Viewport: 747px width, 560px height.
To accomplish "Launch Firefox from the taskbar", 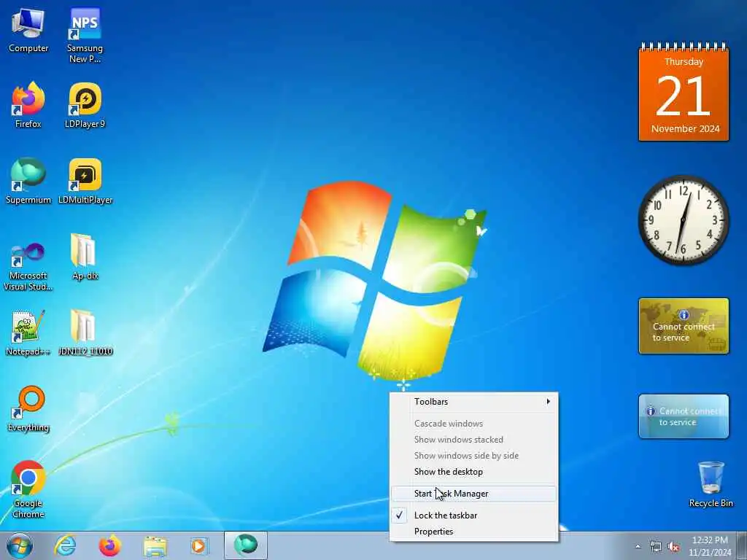I will point(109,546).
